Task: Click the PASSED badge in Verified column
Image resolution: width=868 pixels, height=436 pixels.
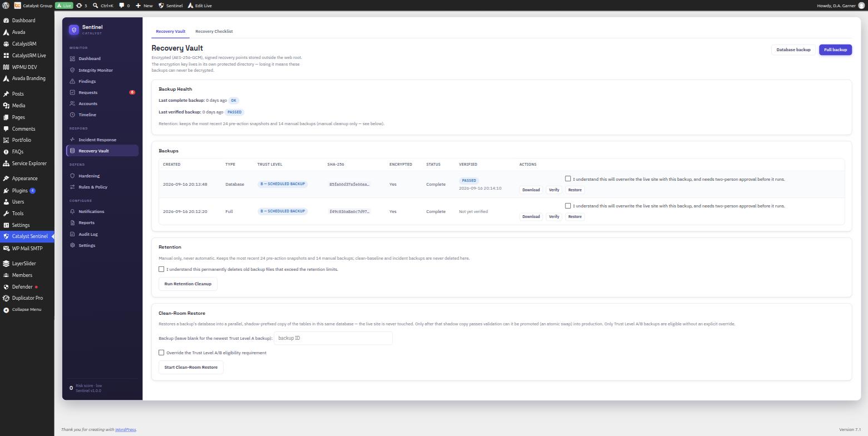Action: click(x=469, y=180)
